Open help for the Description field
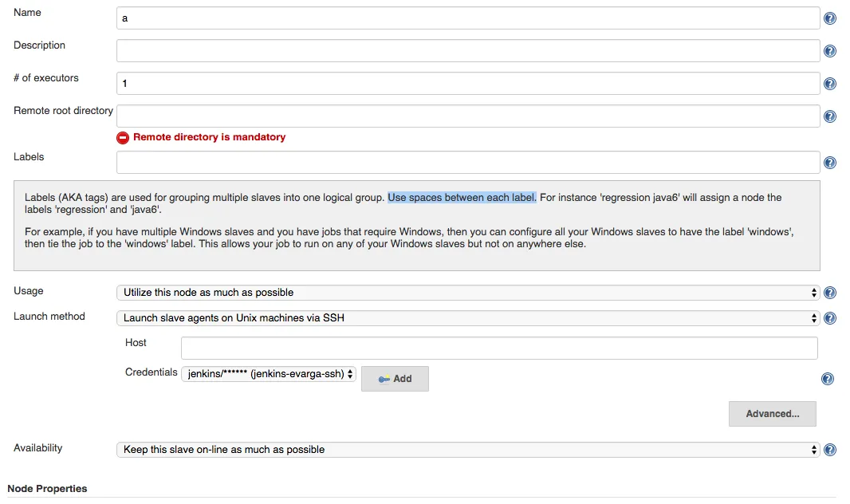This screenshot has width=850, height=504. click(x=829, y=51)
